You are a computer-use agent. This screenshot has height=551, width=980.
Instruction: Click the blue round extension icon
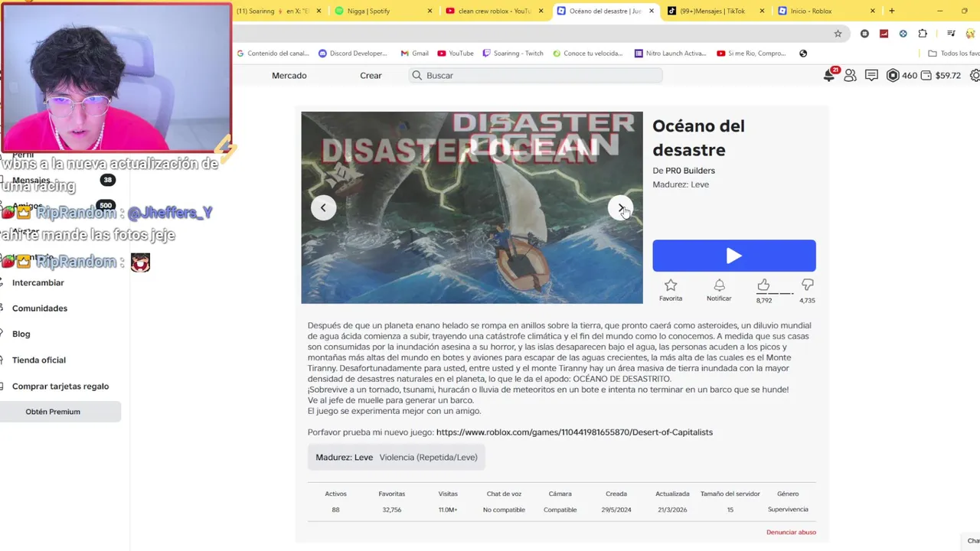(903, 34)
